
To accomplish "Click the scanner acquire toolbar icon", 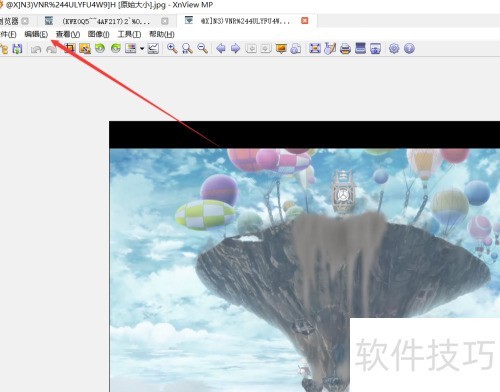I will (x=360, y=48).
